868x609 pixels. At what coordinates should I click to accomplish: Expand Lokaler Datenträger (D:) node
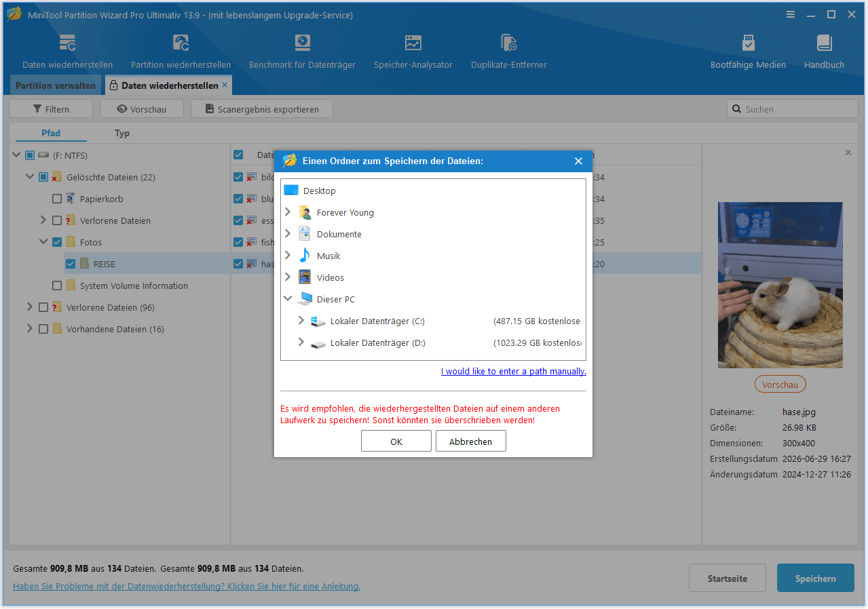click(301, 342)
